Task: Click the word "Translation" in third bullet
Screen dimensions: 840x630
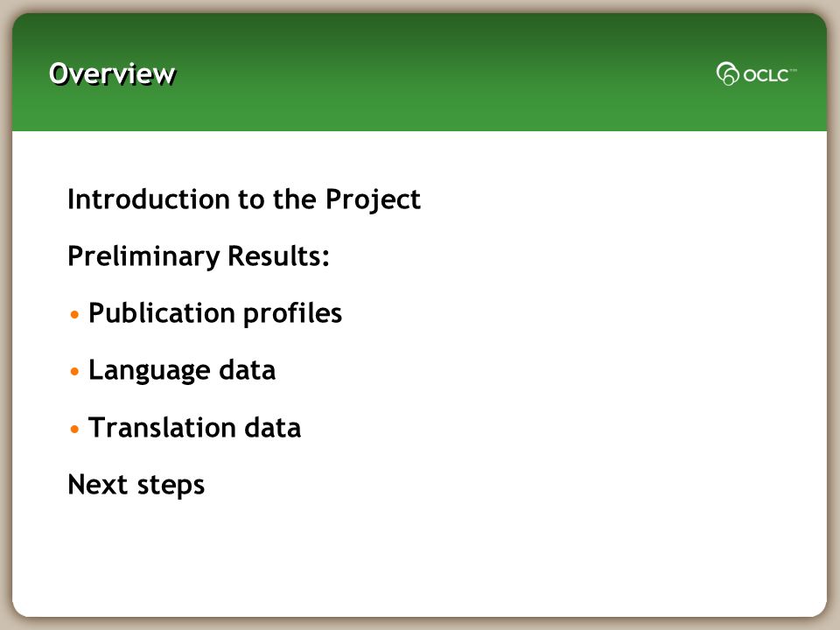Action: pos(163,428)
